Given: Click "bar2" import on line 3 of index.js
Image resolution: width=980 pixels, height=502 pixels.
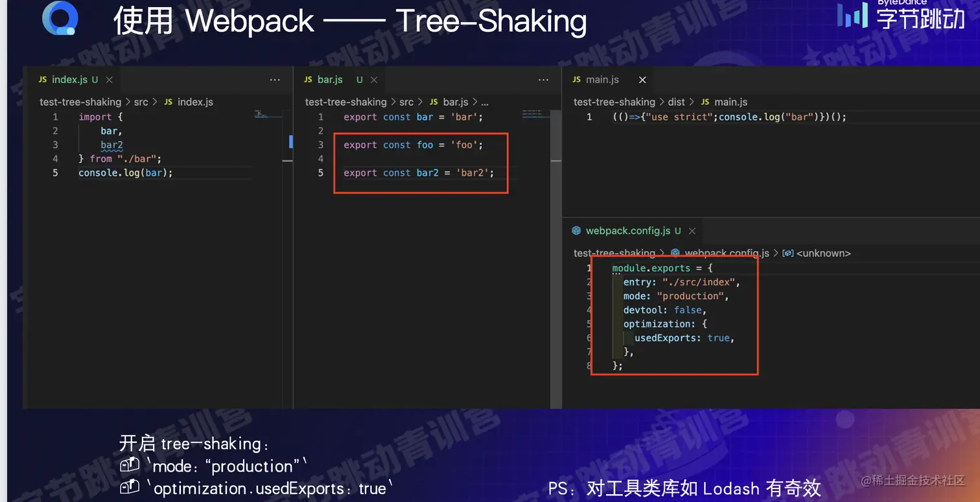Looking at the screenshot, I should pos(111,145).
